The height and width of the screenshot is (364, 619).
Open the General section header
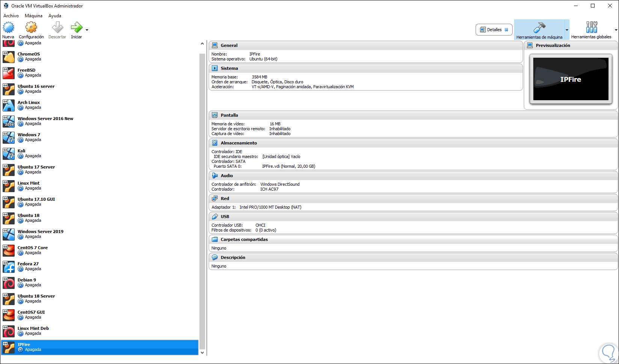(366, 45)
